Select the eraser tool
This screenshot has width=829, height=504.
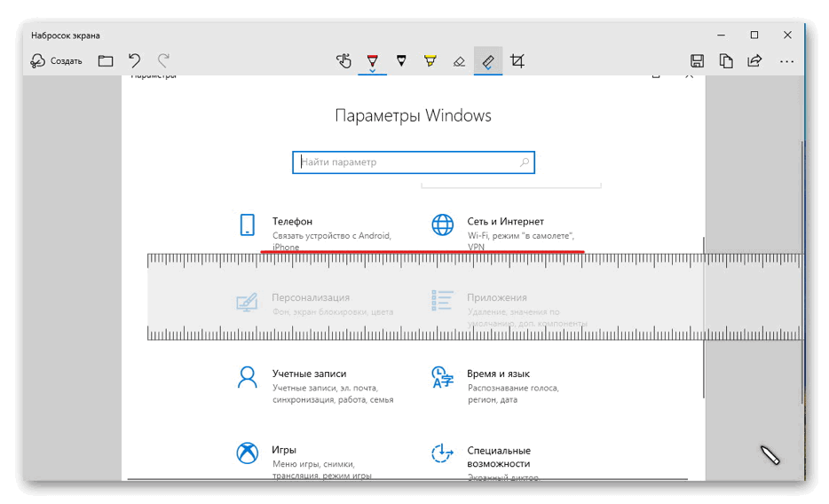pyautogui.click(x=459, y=61)
